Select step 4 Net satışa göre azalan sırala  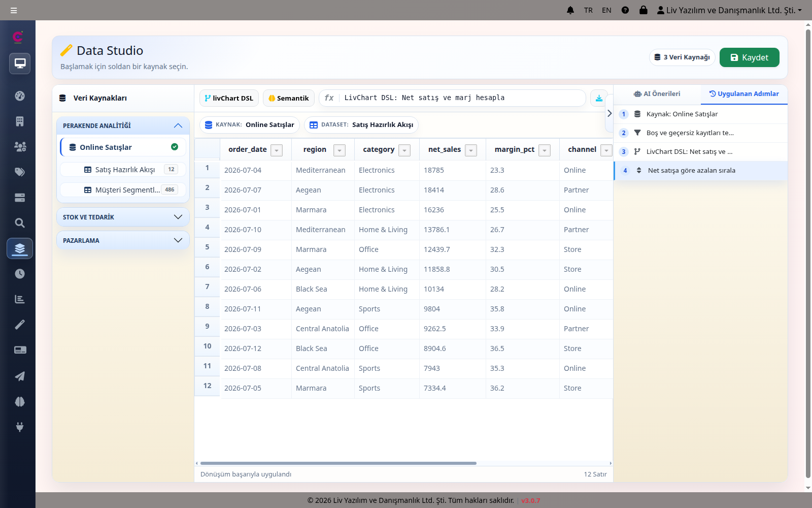tap(700, 170)
